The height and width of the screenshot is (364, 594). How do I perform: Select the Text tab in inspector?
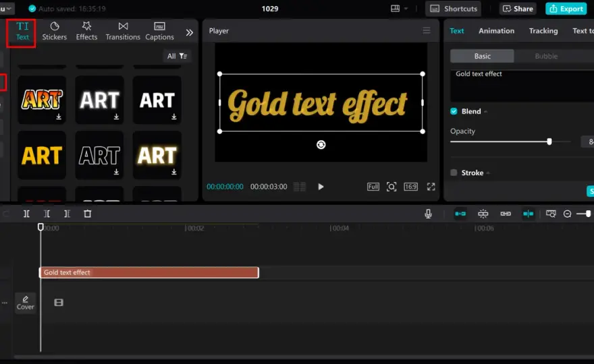click(456, 31)
